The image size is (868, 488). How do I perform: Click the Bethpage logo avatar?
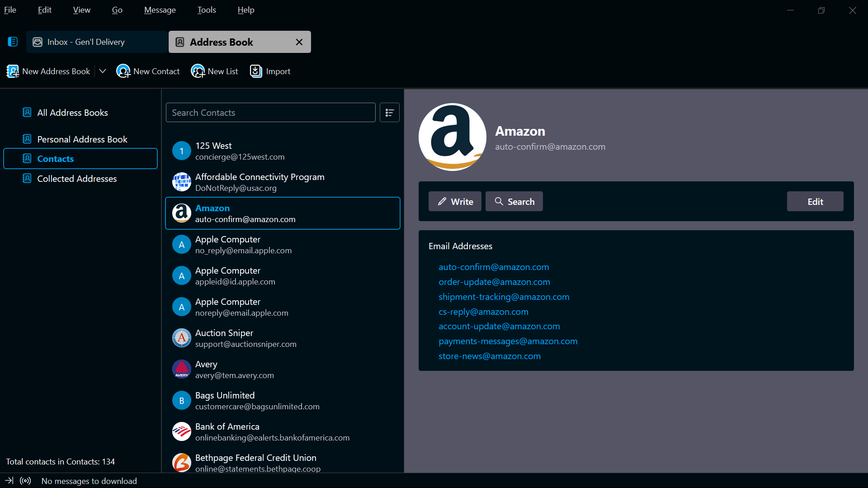coord(182,463)
